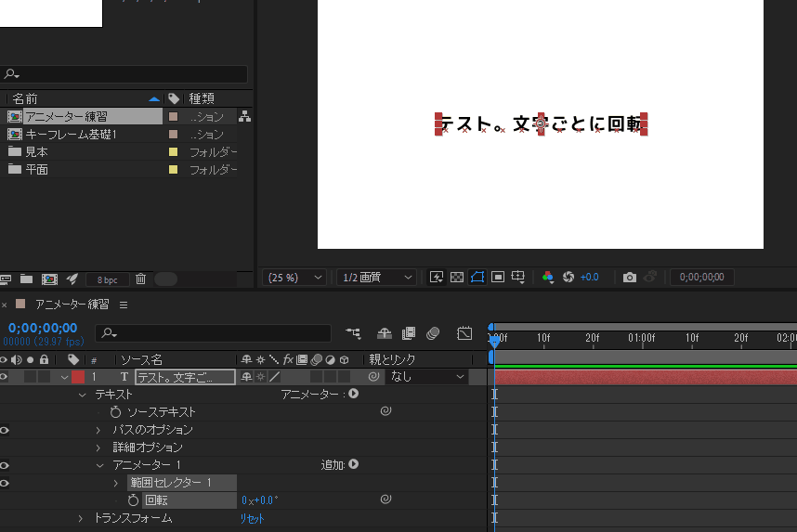797x532 pixels.
Task: Open the show channel color menu
Action: click(x=547, y=277)
